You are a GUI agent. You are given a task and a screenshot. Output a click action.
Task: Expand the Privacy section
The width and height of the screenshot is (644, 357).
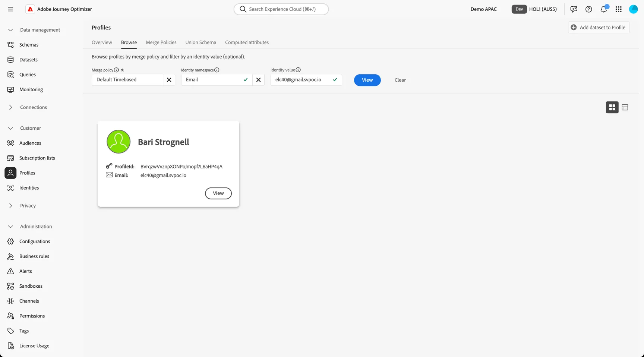(x=10, y=206)
